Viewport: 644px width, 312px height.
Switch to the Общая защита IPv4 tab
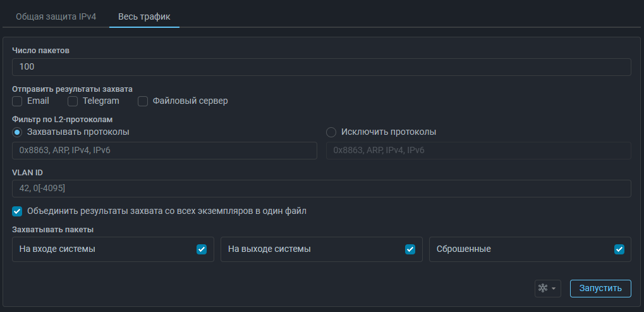56,15
